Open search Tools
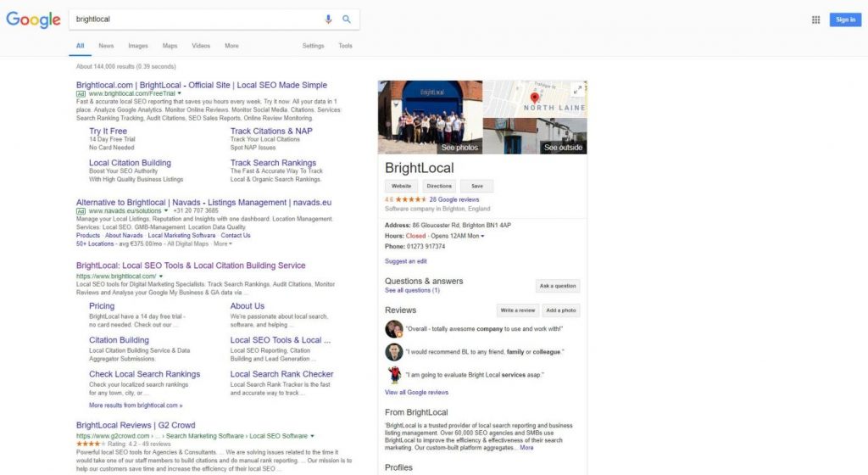 [x=346, y=46]
